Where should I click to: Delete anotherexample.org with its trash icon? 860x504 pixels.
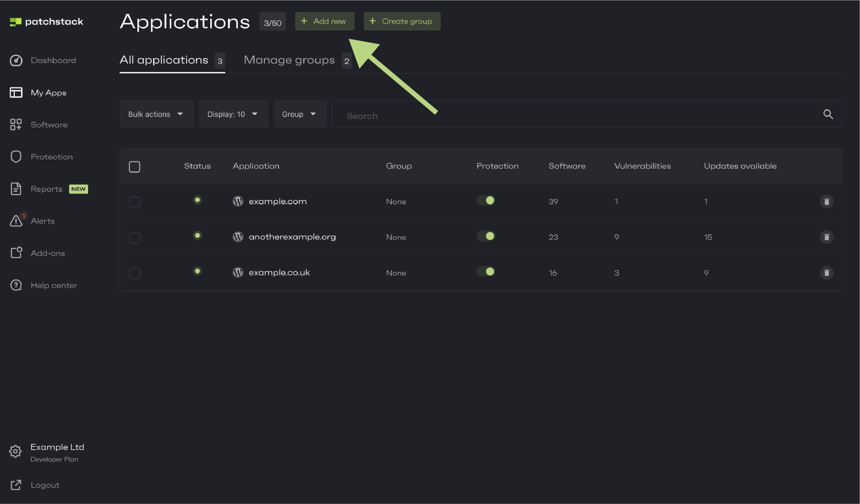point(827,237)
